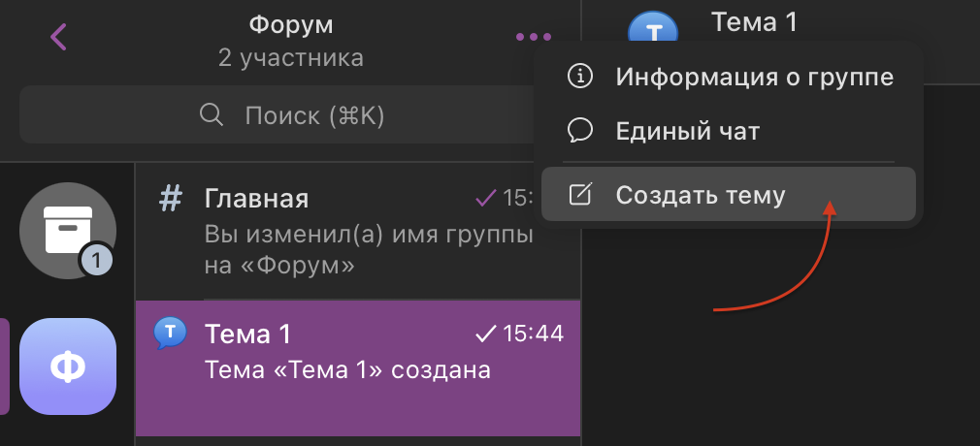Click the hash icon of Главная
This screenshot has height=446, width=980.
[171, 199]
